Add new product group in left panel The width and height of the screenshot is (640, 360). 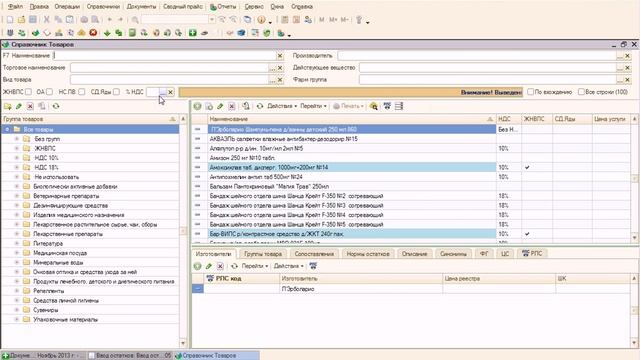tap(7, 106)
